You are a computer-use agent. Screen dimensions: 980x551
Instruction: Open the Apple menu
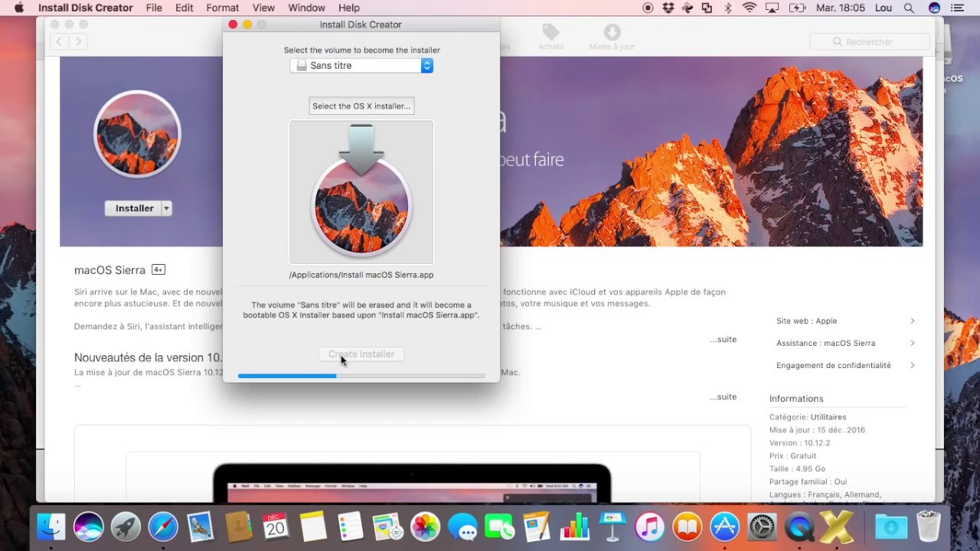point(19,8)
